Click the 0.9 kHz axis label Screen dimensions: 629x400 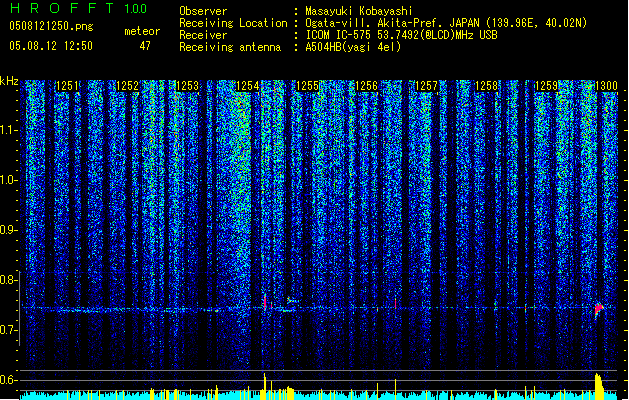point(8,230)
